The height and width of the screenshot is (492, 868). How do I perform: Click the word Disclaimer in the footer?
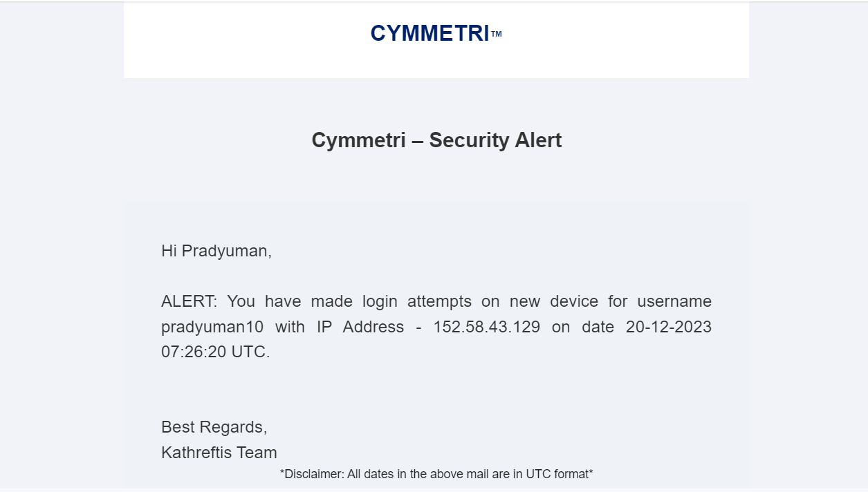tap(313, 474)
